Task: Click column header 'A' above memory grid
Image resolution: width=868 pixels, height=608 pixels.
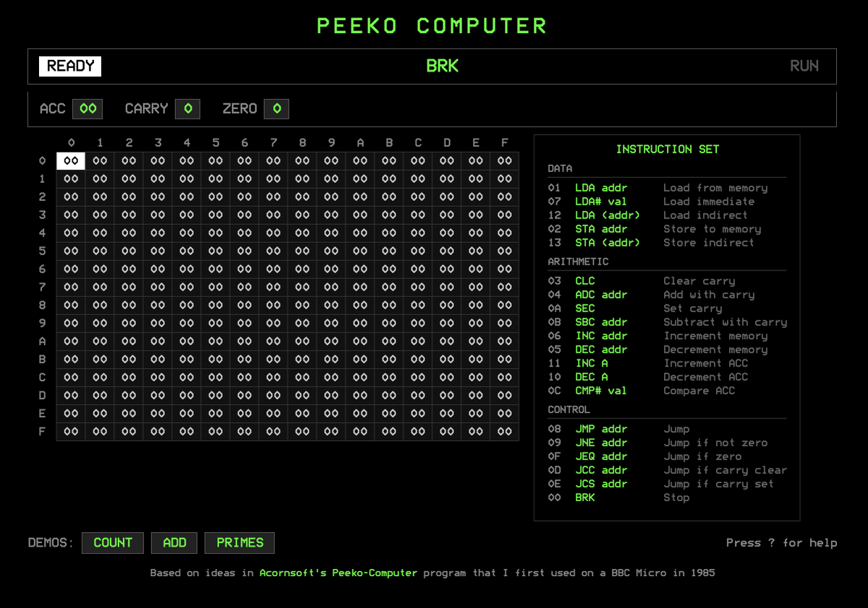Action: (360, 143)
